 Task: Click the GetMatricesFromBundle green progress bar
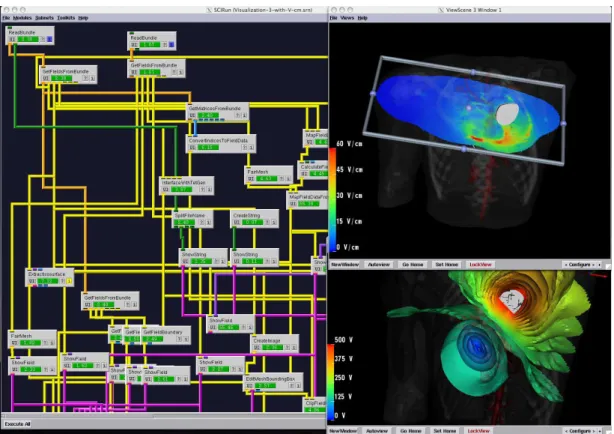(208, 115)
